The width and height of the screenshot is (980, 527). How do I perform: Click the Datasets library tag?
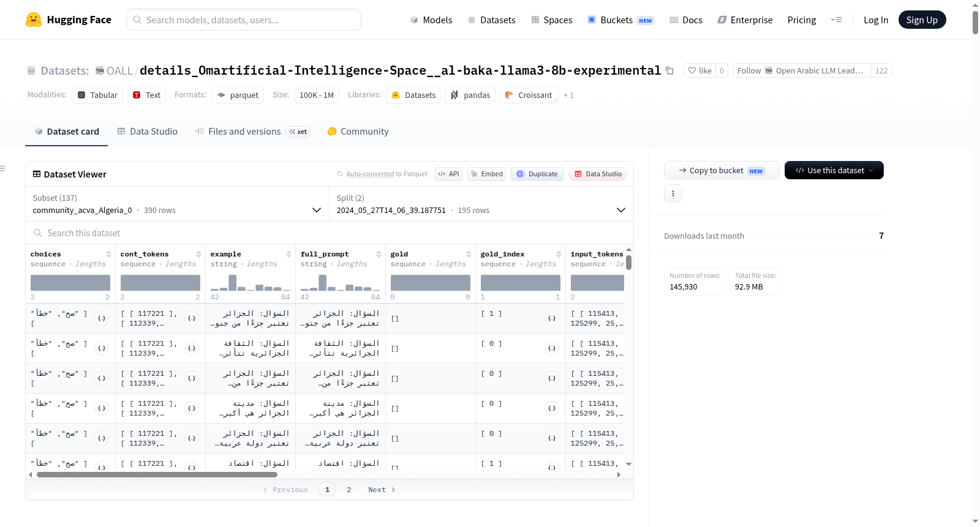point(413,95)
